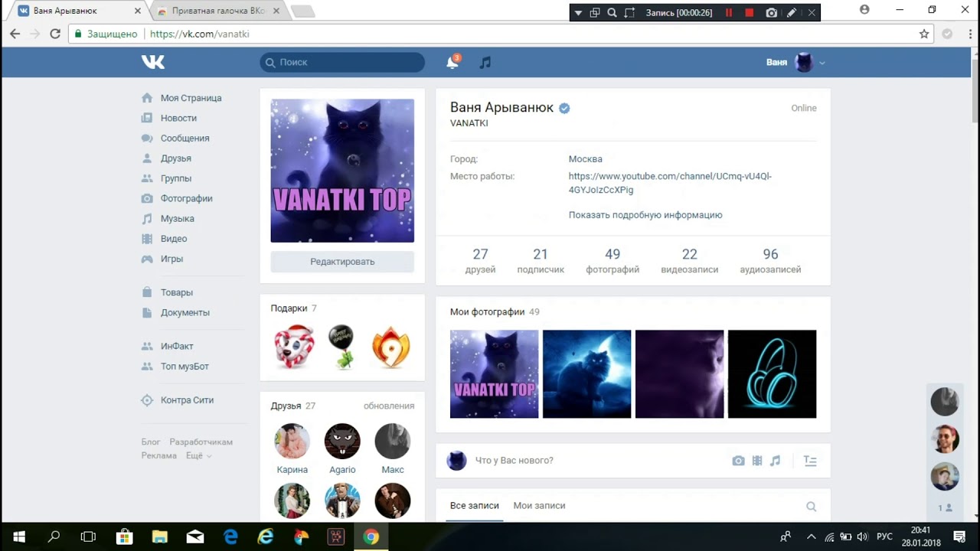Launch Microsoft Edge from the taskbar
The width and height of the screenshot is (980, 551).
click(230, 536)
